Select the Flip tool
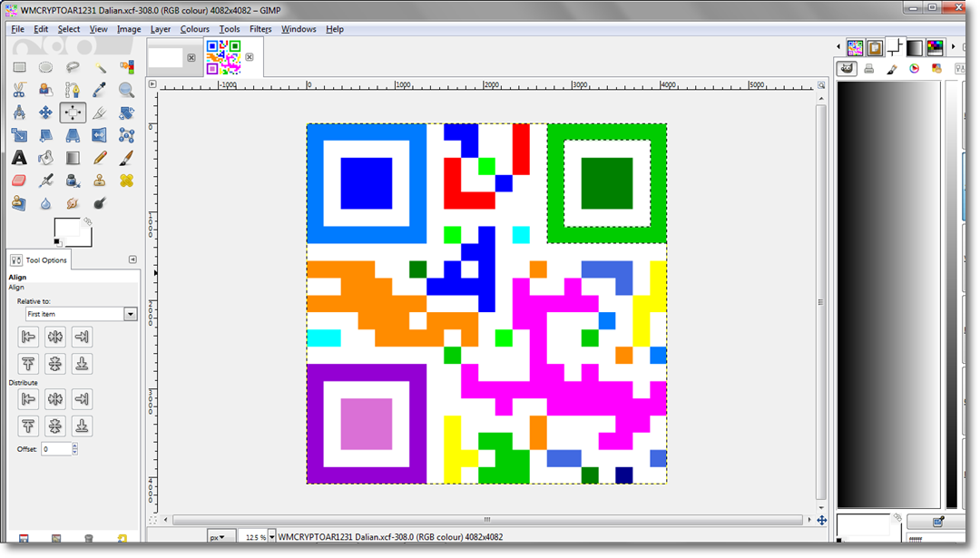 point(100,135)
